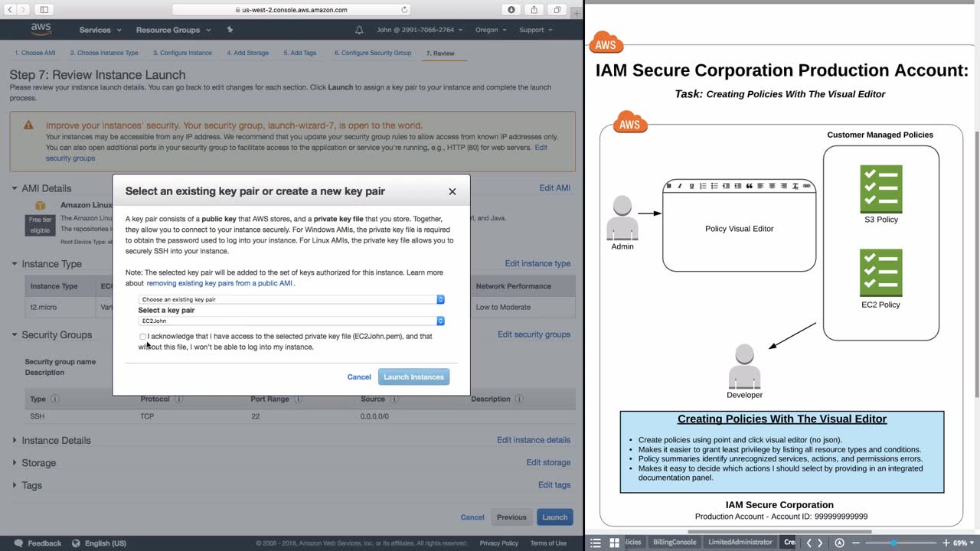This screenshot has width=980, height=551.
Task: Click the info icon next to Source column
Action: [394, 399]
